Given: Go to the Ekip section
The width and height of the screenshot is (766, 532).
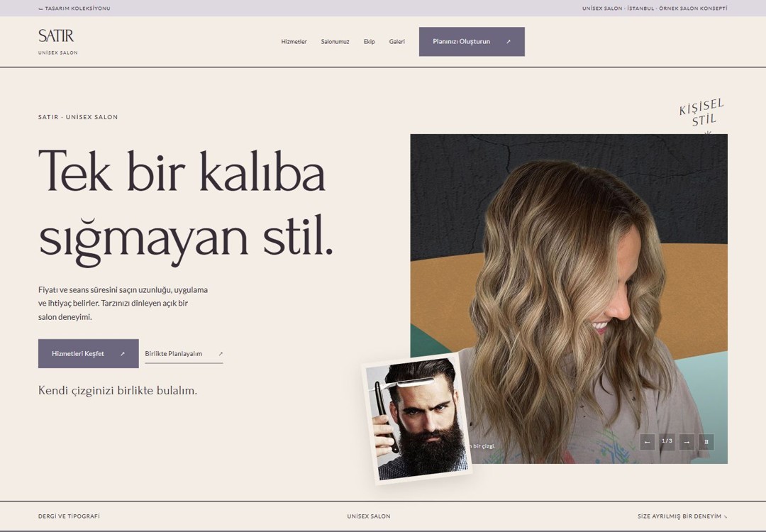Looking at the screenshot, I should 369,42.
